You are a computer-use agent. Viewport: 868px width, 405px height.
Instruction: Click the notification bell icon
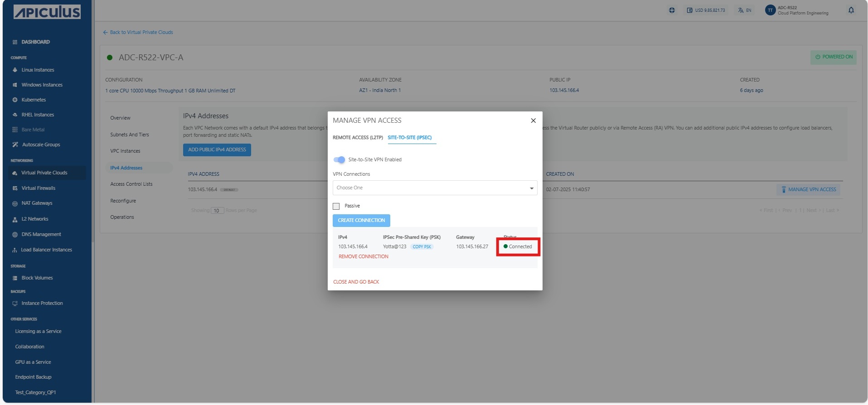pyautogui.click(x=851, y=10)
